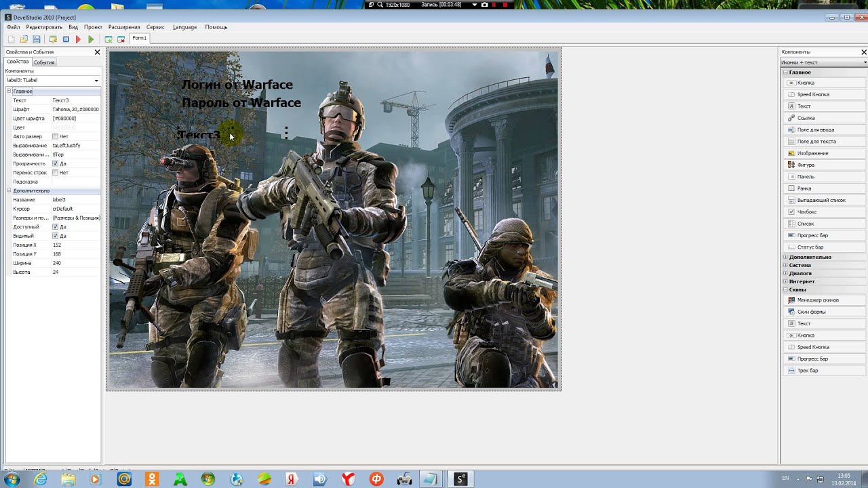Click the blue Stop square toolbar icon
This screenshot has height=488, width=868.
pos(66,39)
